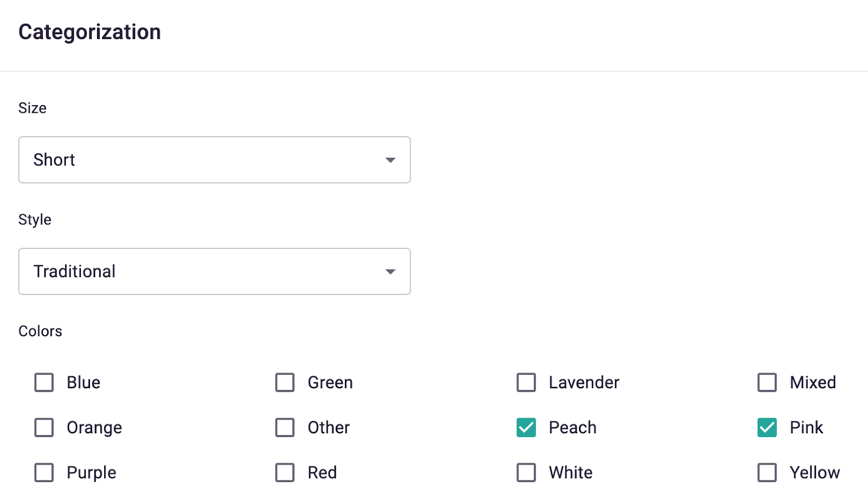Click the Peach label text
This screenshot has width=868, height=487.
572,427
